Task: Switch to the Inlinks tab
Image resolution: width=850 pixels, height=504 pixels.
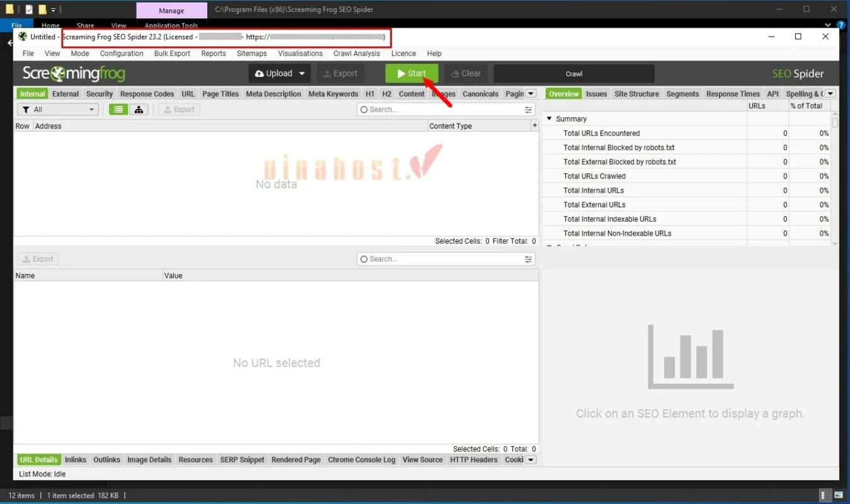Action: coord(76,460)
